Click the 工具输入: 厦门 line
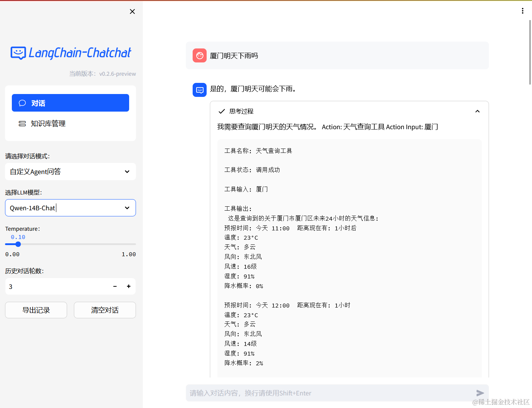Screen dimensions: 532x408 (246, 189)
